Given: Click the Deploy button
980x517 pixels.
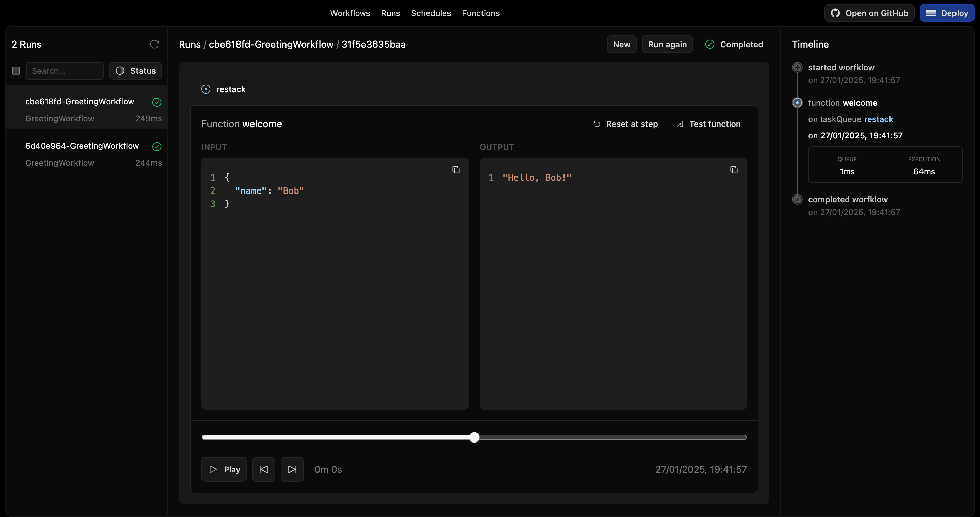Looking at the screenshot, I should (947, 13).
